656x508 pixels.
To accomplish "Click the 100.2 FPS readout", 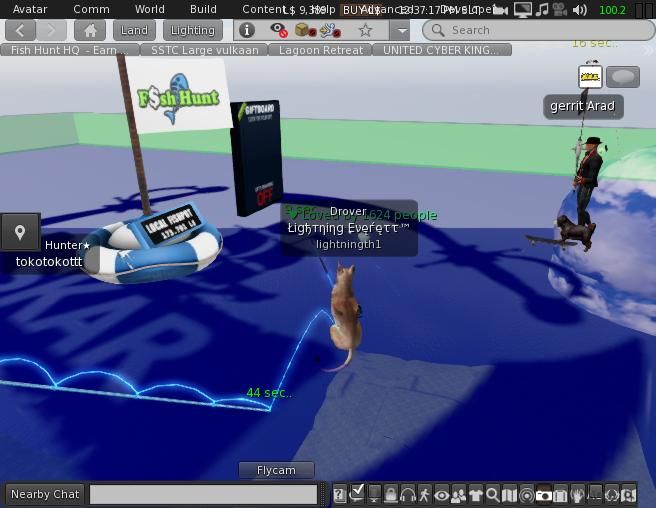I will (612, 10).
